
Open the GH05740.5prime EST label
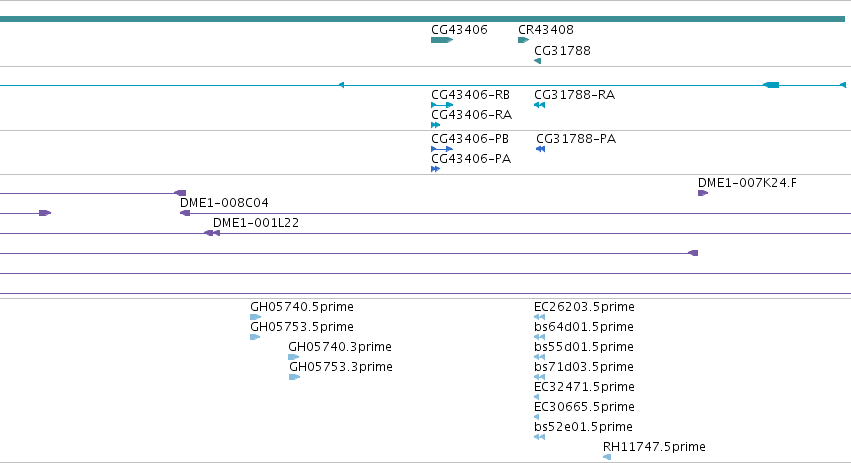pos(302,307)
